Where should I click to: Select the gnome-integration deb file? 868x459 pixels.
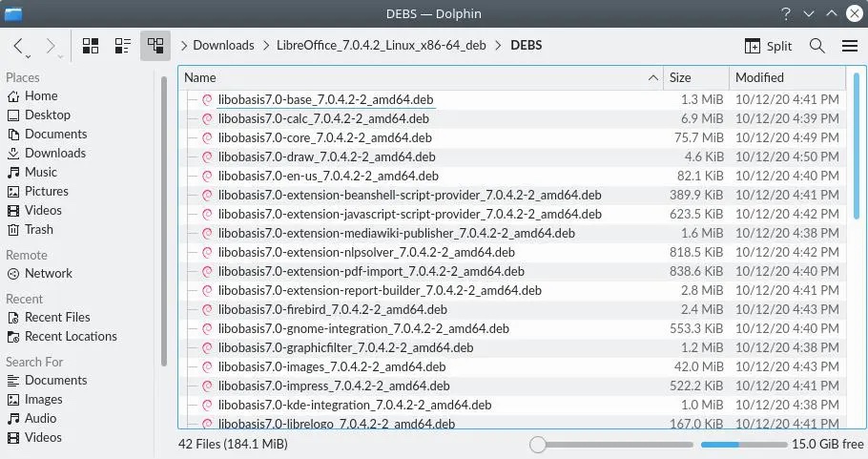point(363,329)
